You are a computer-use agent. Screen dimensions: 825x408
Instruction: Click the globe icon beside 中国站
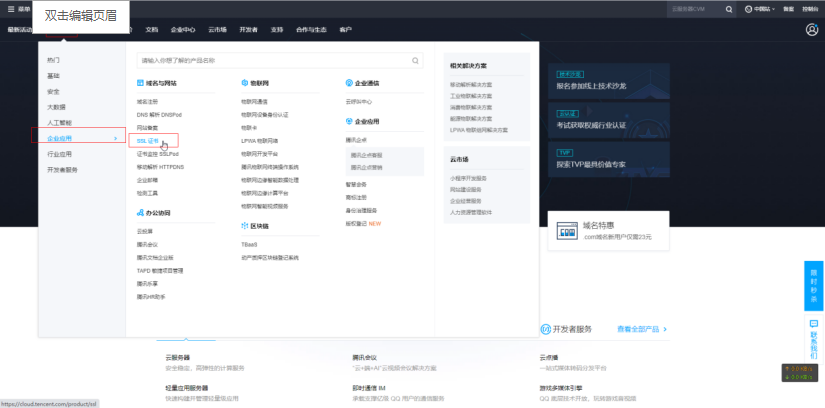[748, 9]
